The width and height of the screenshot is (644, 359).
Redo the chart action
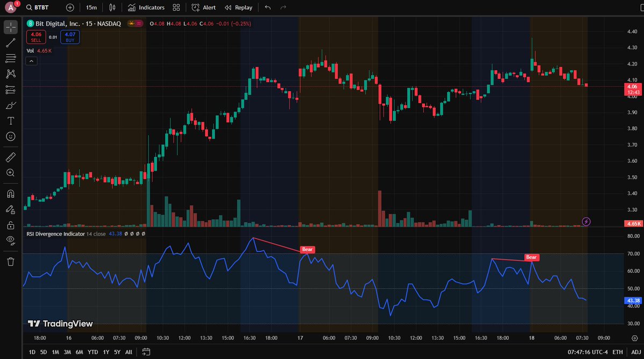click(284, 8)
